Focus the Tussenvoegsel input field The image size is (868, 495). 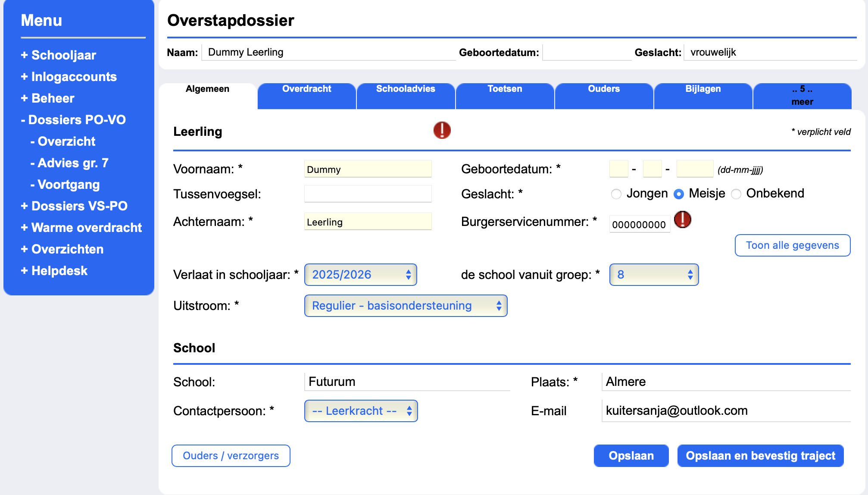coord(368,194)
